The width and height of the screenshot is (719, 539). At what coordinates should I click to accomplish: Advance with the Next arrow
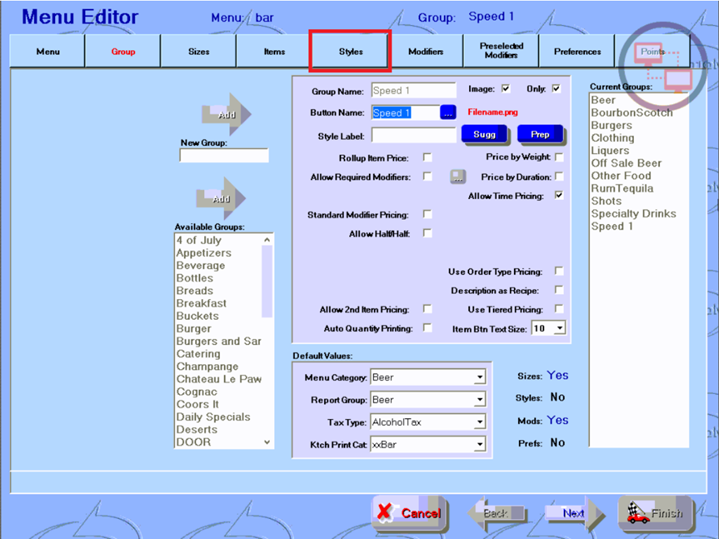tap(575, 513)
